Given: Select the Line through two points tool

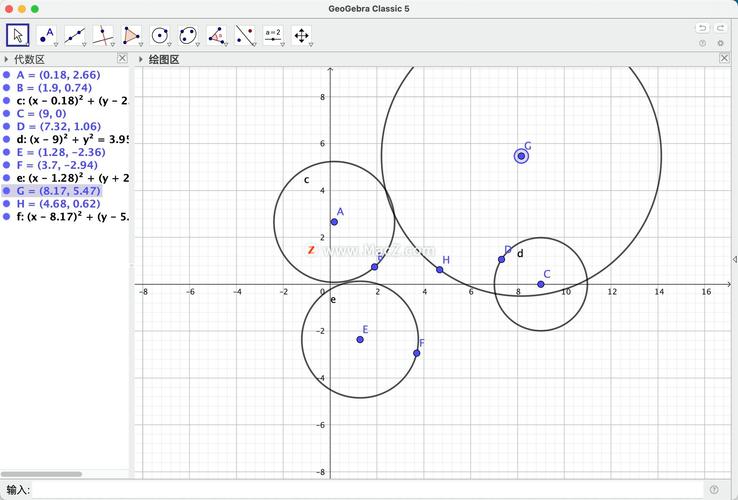Looking at the screenshot, I should tap(74, 35).
